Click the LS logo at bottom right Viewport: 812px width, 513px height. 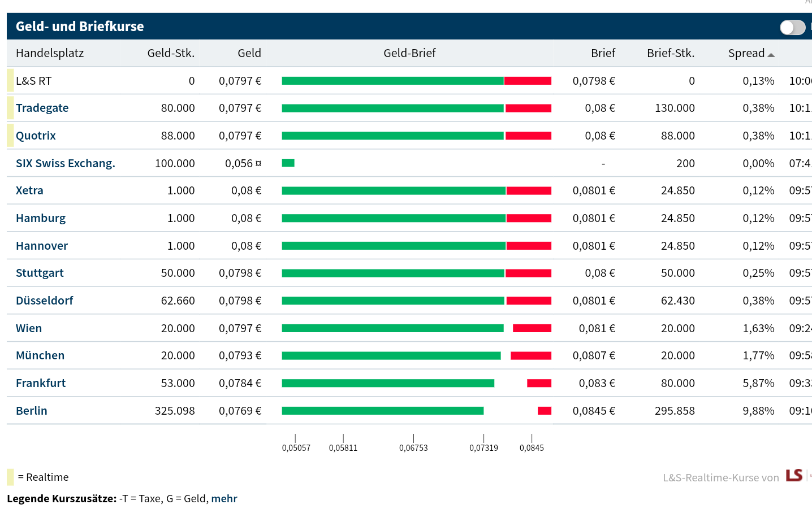(x=795, y=476)
